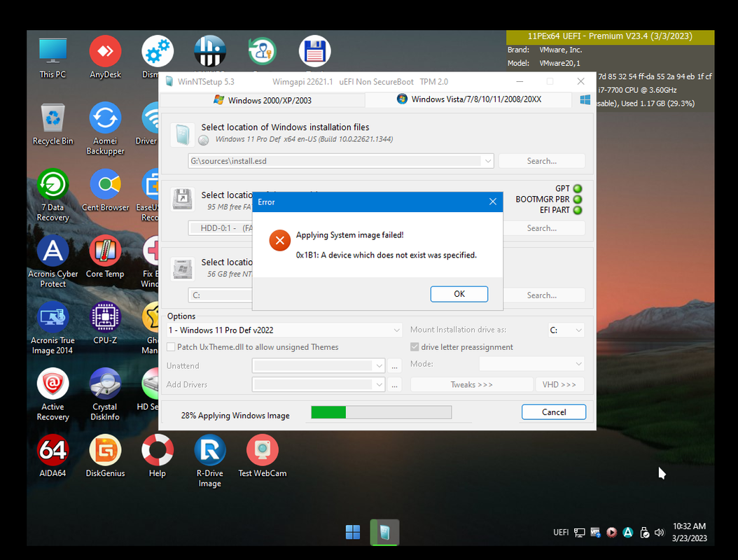Open Acronis True Image 2014 icon

point(53,328)
